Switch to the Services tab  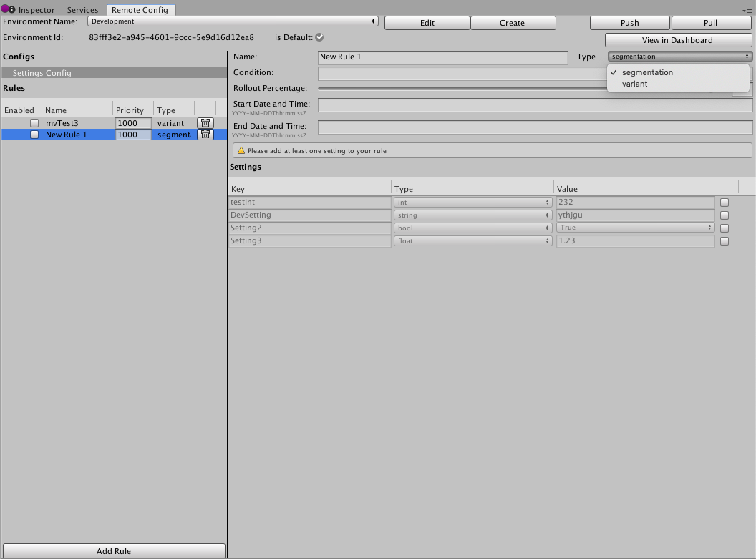tap(82, 9)
